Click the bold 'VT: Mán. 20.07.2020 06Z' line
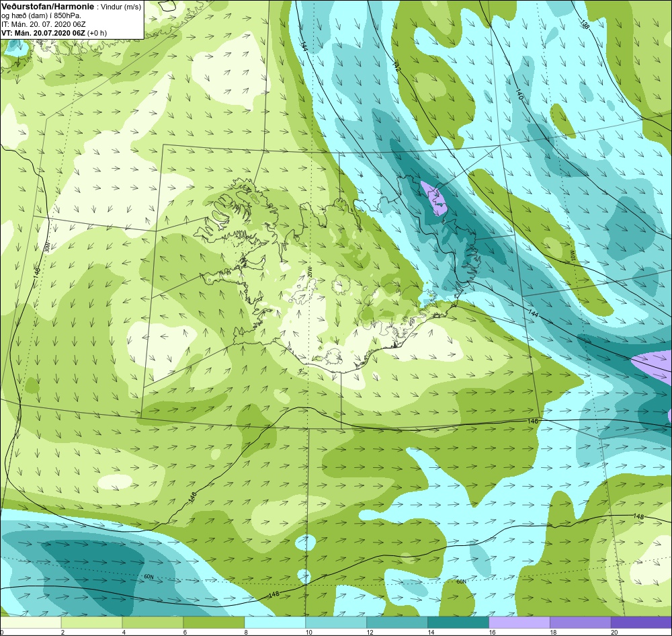672x636 pixels. point(43,33)
